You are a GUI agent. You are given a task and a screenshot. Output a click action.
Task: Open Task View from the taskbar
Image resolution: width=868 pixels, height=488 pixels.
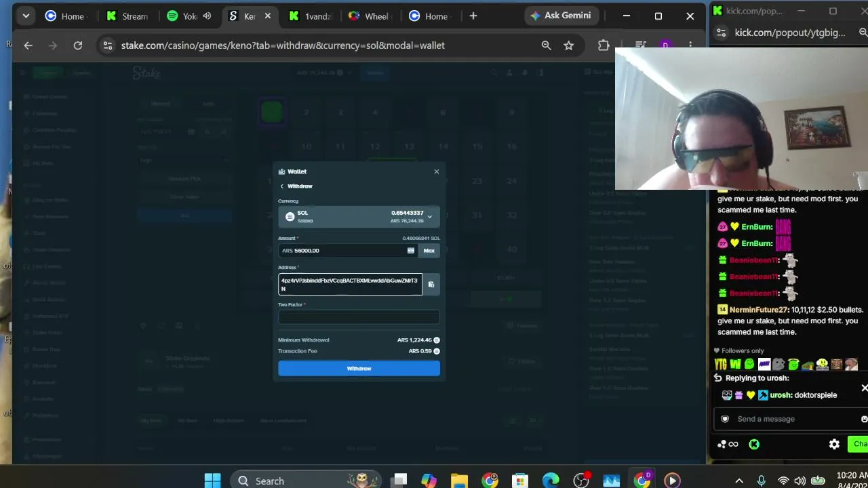[399, 481]
